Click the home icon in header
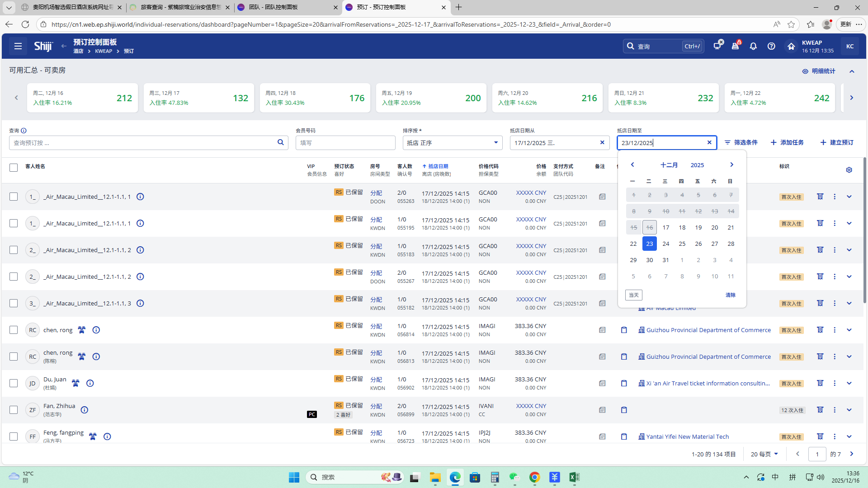This screenshot has width=868, height=488. [x=791, y=46]
